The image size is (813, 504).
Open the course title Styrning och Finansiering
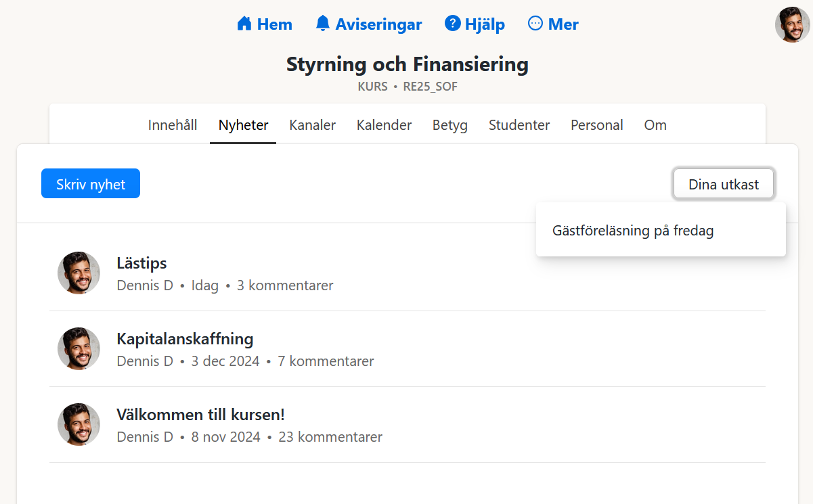(407, 64)
